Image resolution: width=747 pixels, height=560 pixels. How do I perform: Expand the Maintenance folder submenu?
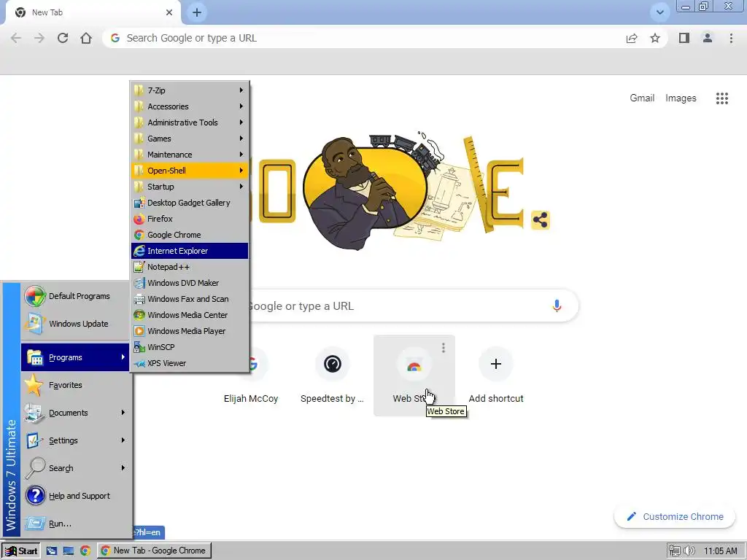[190, 155]
